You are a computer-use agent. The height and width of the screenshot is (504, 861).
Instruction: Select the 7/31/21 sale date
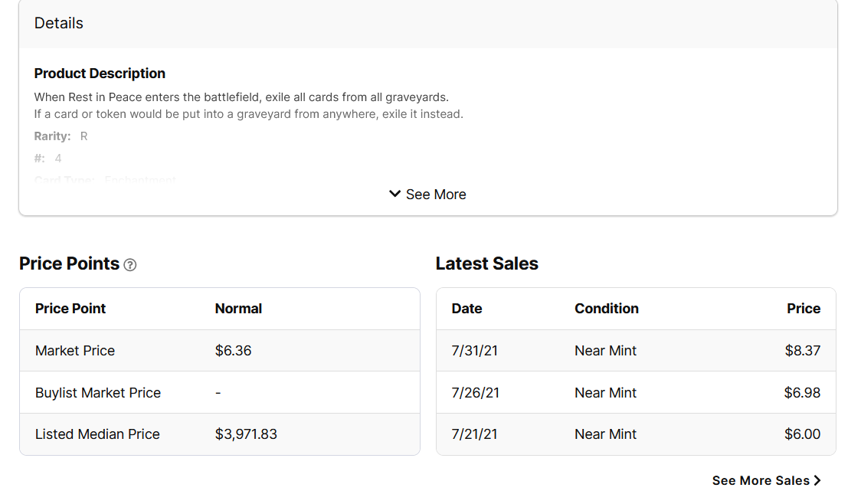474,351
